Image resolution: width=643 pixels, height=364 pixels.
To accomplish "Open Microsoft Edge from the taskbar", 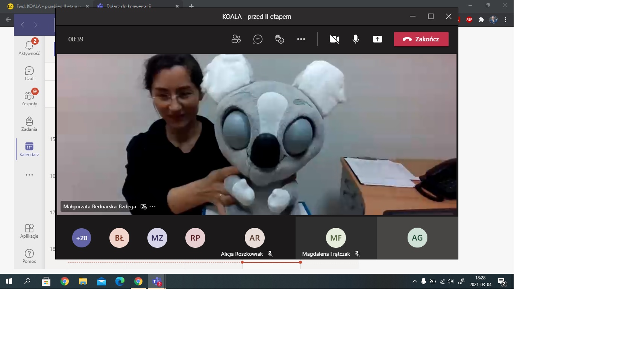I will click(x=120, y=281).
